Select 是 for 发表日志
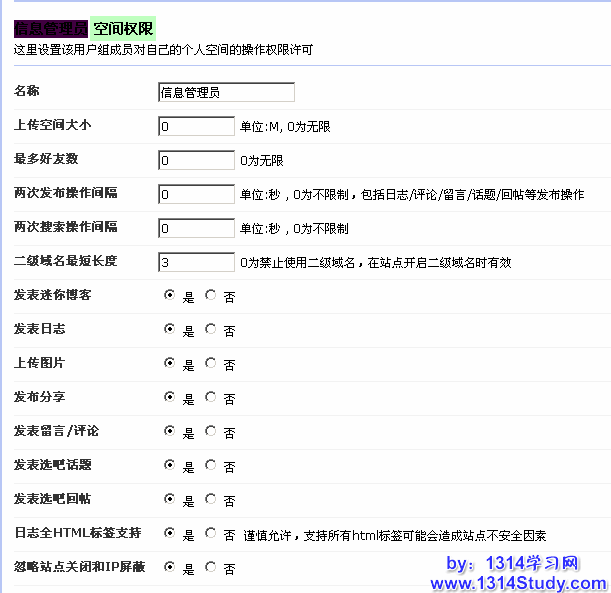The width and height of the screenshot is (611, 593). click(169, 330)
